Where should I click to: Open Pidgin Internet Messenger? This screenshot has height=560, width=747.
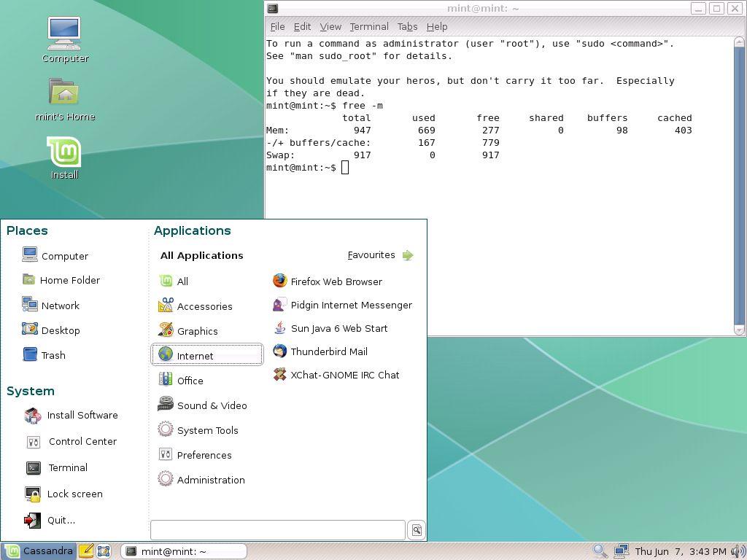point(350,305)
